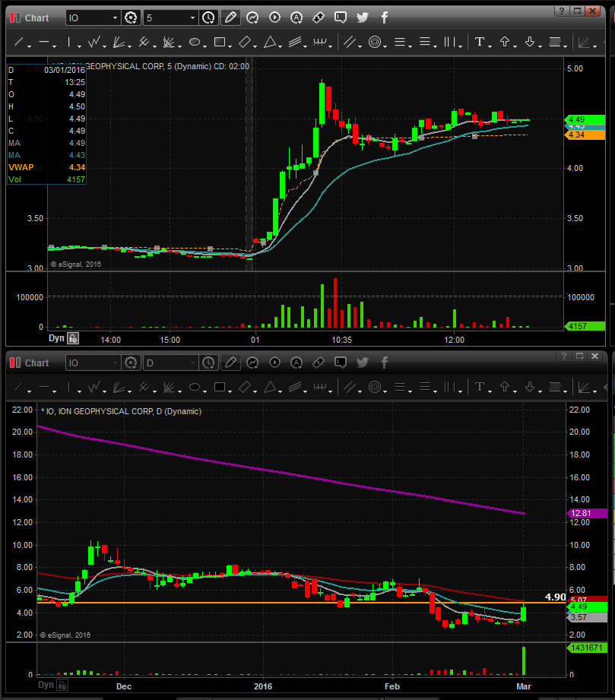Start the replay play button in the top chart
The height and width of the screenshot is (700, 615).
click(274, 17)
